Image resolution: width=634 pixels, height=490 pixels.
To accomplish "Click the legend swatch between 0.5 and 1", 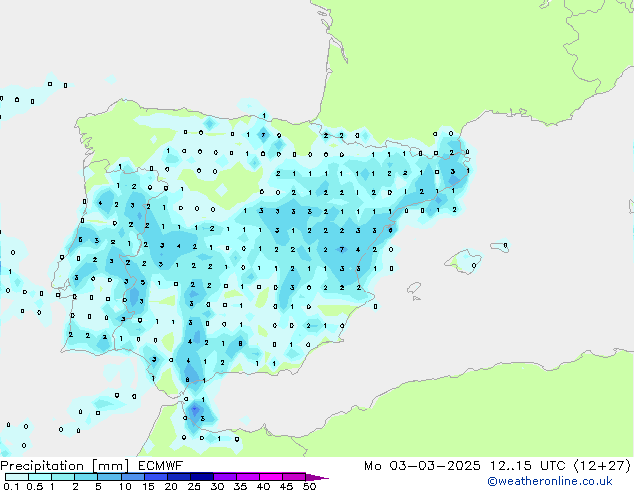I will [40, 477].
